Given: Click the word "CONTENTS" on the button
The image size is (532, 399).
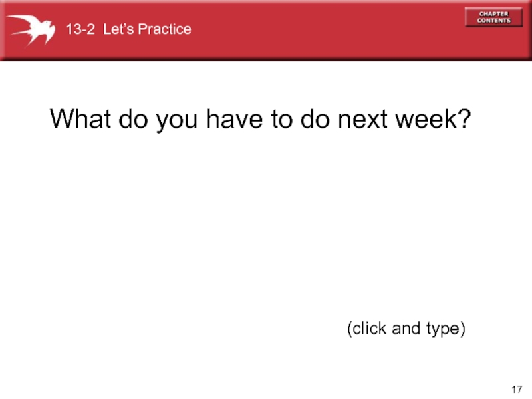Looking at the screenshot, I should click(x=493, y=21).
